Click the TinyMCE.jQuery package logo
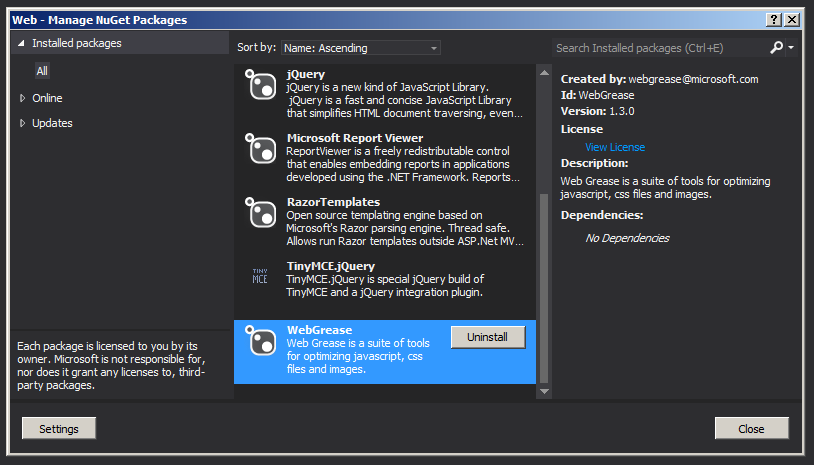The image size is (814, 465). point(260,276)
